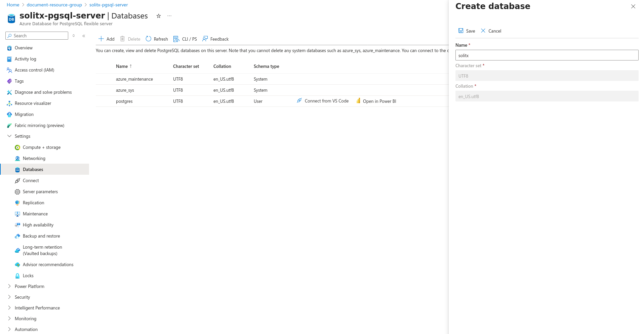Viewport: 644px width, 334px height.
Task: Click the Delete toolbar item
Action: point(130,39)
